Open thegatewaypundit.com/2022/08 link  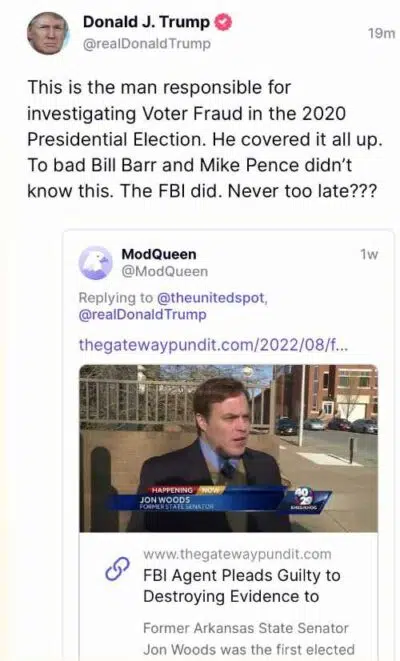tap(213, 345)
